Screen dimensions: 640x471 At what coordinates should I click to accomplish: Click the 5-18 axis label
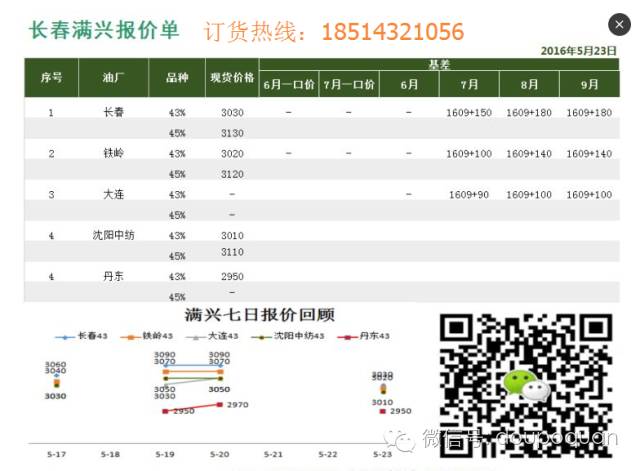pos(110,454)
